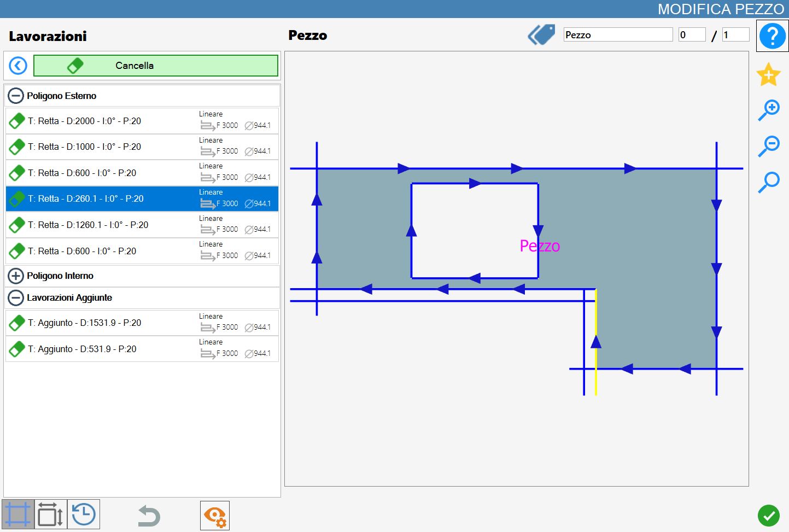Click the blue tag label icon
The width and height of the screenshot is (789, 532).
[541, 34]
